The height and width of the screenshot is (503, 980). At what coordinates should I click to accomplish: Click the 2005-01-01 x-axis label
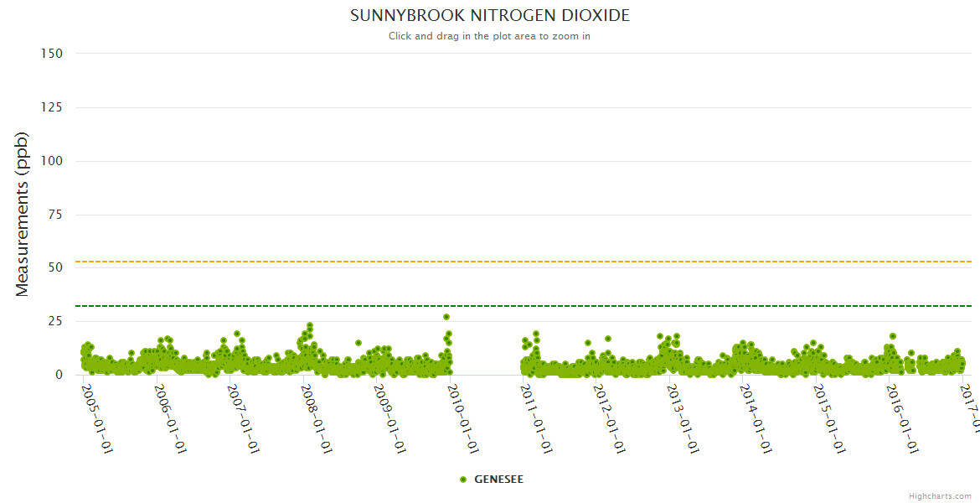[96, 419]
